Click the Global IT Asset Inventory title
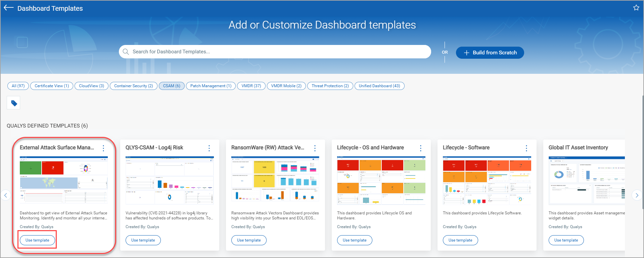 click(578, 148)
